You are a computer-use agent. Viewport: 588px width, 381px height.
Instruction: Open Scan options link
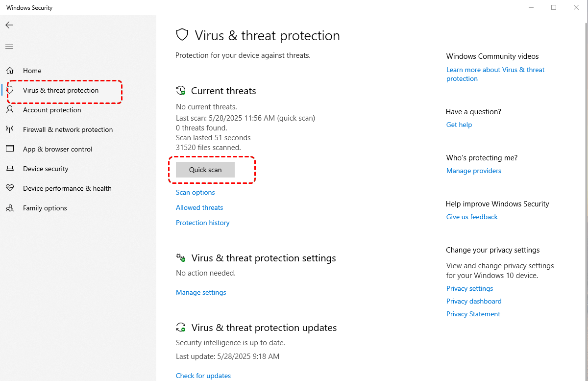pyautogui.click(x=196, y=192)
